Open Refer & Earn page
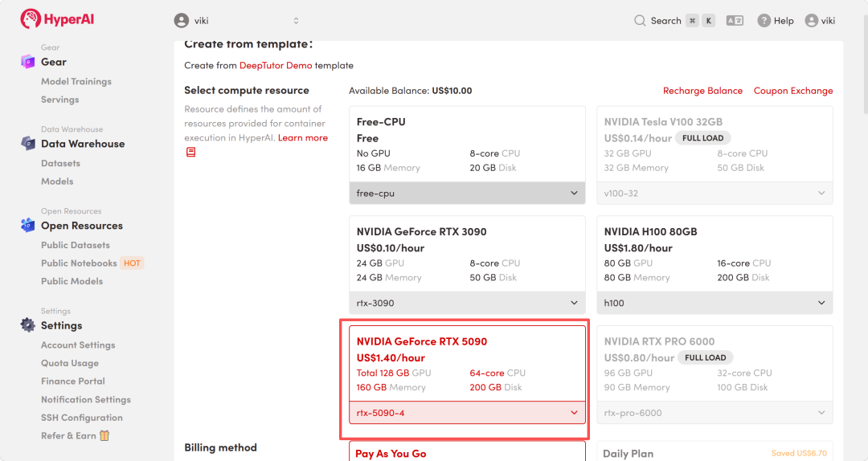 tap(68, 435)
